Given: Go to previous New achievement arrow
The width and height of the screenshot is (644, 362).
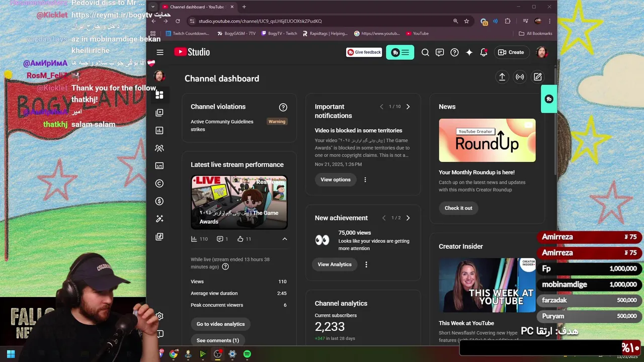Looking at the screenshot, I should (x=384, y=218).
